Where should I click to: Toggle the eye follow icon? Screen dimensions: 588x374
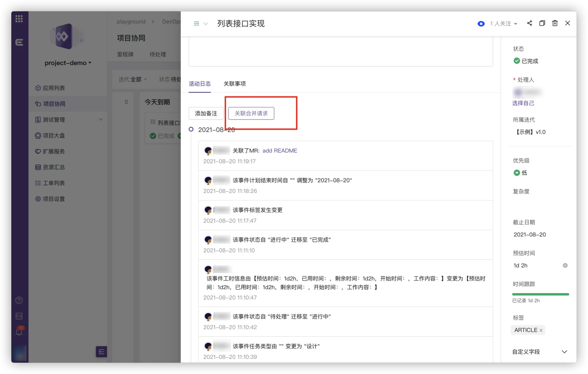(481, 24)
